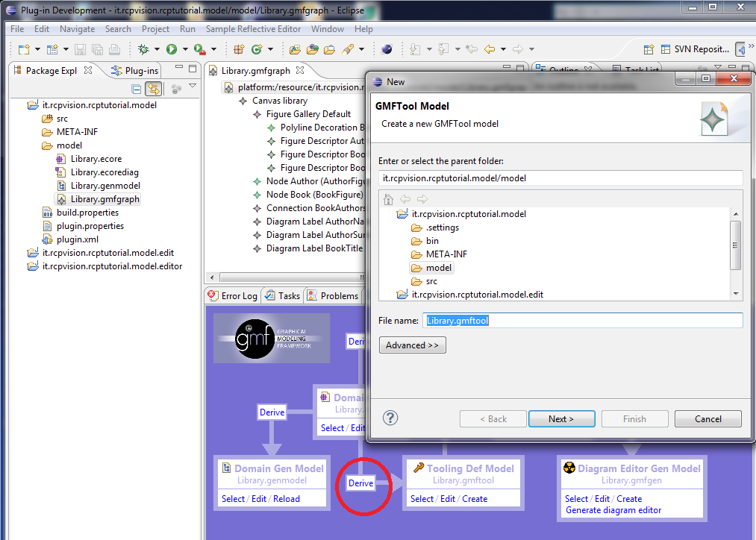Click the New Java Package icon
Image resolution: width=756 pixels, height=540 pixels.
coord(238,49)
